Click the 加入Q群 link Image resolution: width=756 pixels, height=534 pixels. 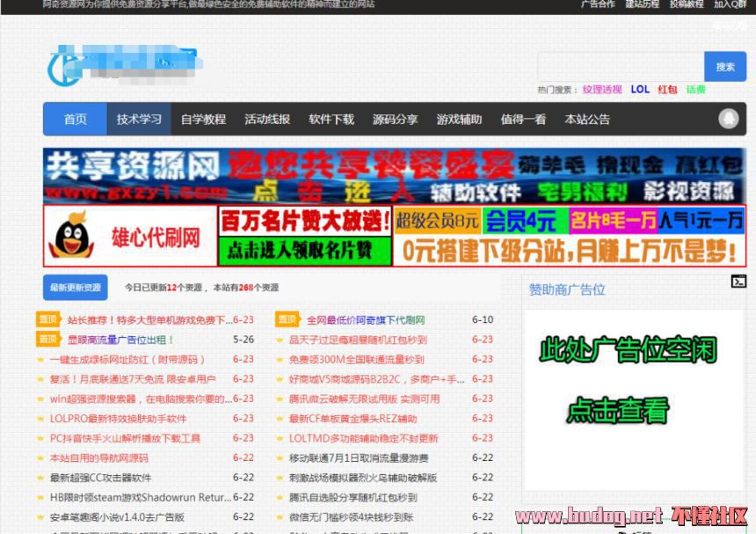pos(730,4)
